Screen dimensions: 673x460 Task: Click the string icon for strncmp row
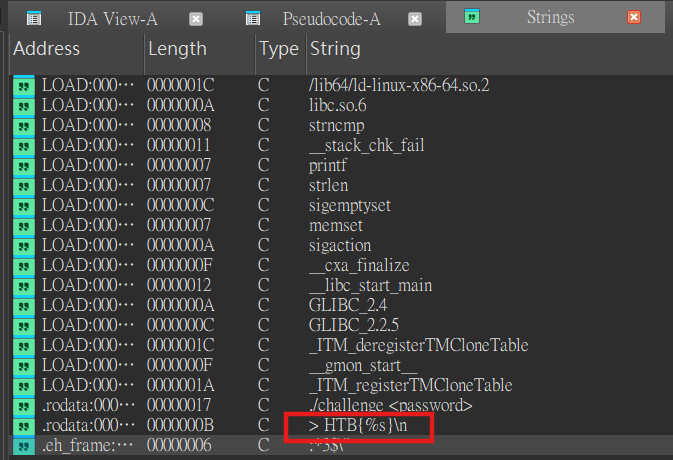click(24, 125)
